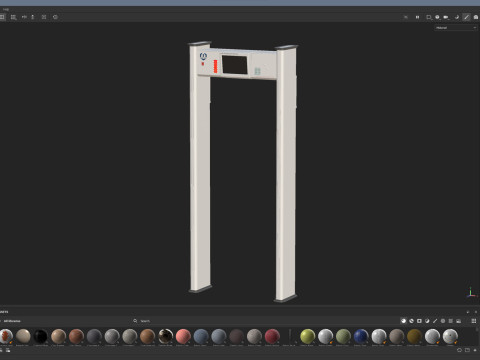Select the crimson red material sphere
This screenshot has height=360, width=480.
pyautogui.click(x=272, y=336)
